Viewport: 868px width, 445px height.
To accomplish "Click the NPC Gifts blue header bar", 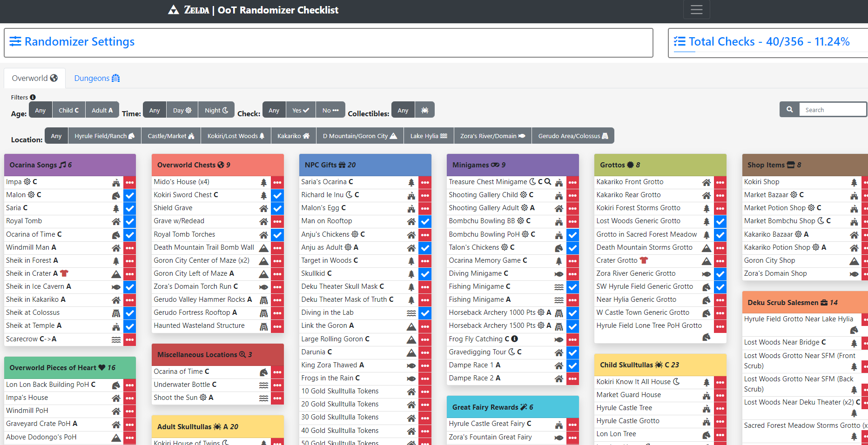I will coord(365,165).
